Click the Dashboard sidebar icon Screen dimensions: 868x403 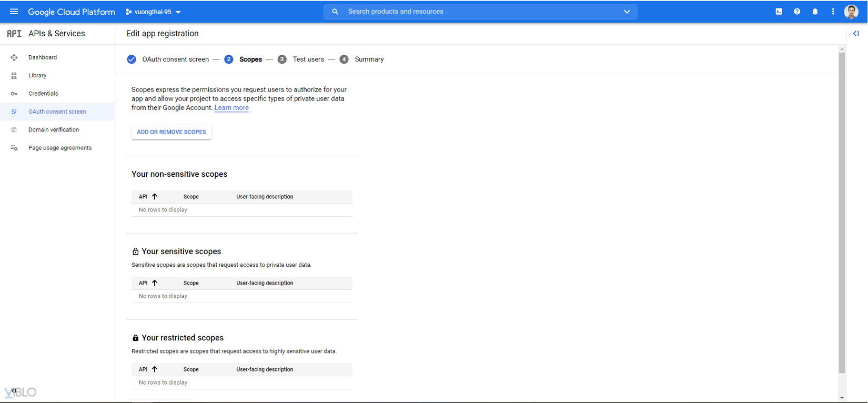pos(14,57)
